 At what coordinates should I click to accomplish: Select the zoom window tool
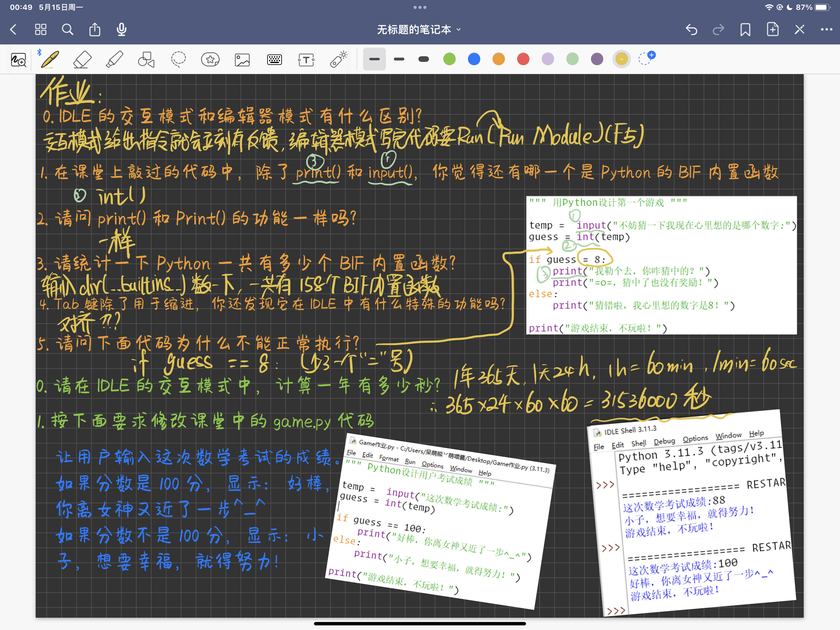[x=18, y=60]
